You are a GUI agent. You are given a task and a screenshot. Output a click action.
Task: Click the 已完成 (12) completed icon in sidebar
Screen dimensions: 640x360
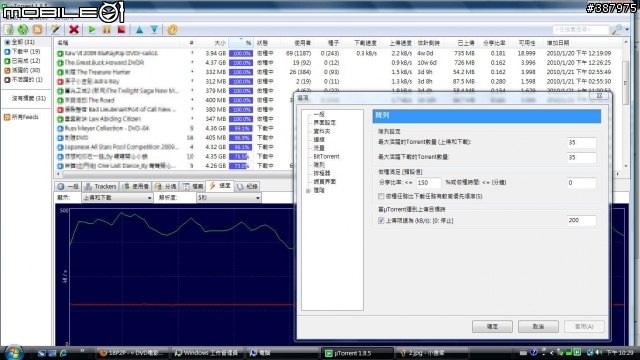click(x=7, y=61)
